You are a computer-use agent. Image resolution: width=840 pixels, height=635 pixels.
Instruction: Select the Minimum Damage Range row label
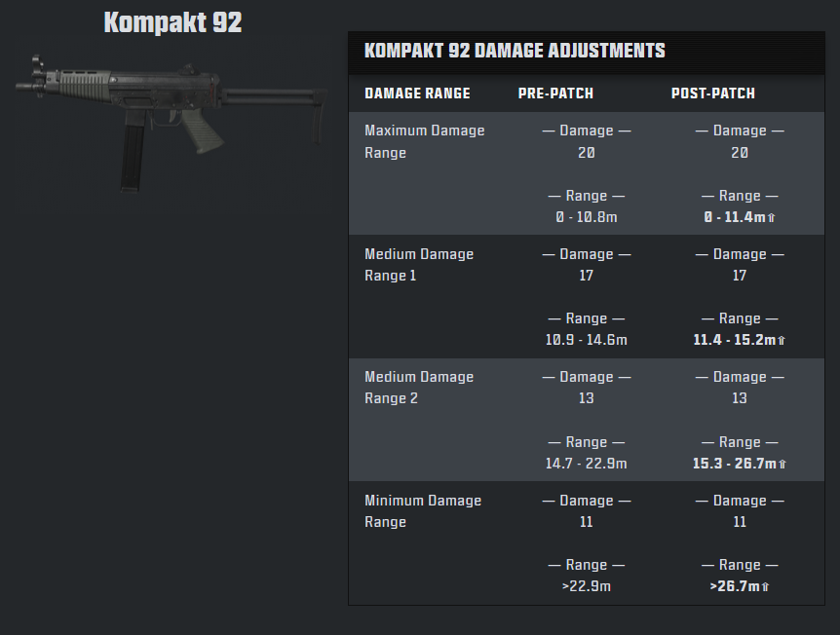423,510
